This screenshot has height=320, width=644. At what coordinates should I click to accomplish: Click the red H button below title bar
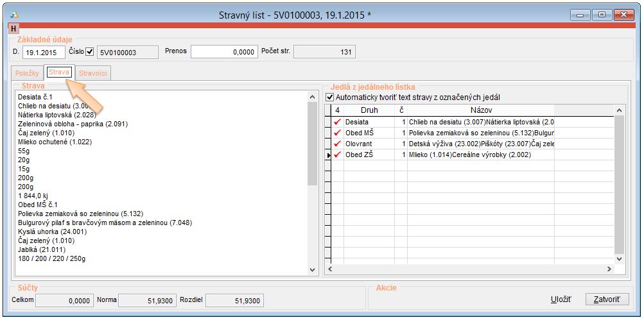pos(13,29)
